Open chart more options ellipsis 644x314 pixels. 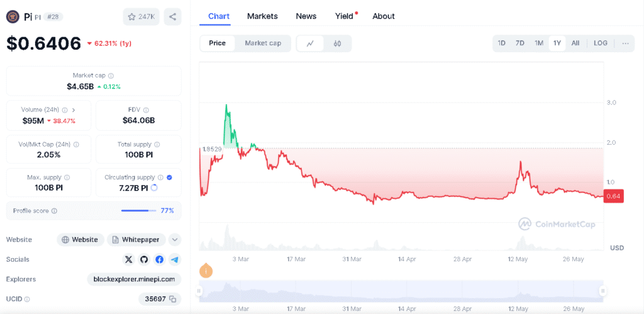[625, 43]
